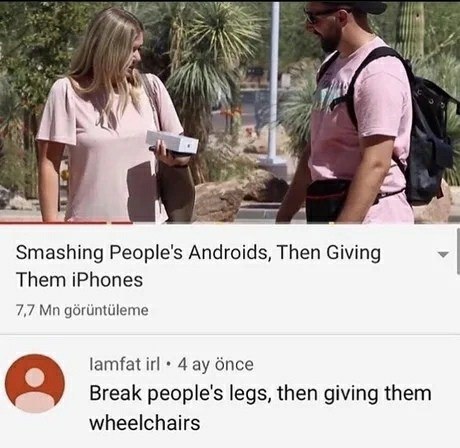The width and height of the screenshot is (460, 448).
Task: Tap the video player to pause
Action: click(230, 112)
